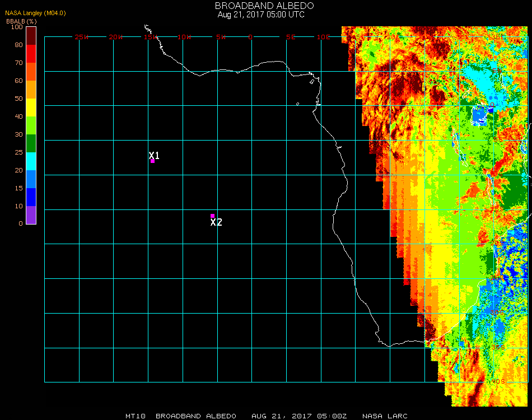Click the NASA Langley (M04.0) label
The width and height of the screenshot is (532, 420).
(36, 13)
